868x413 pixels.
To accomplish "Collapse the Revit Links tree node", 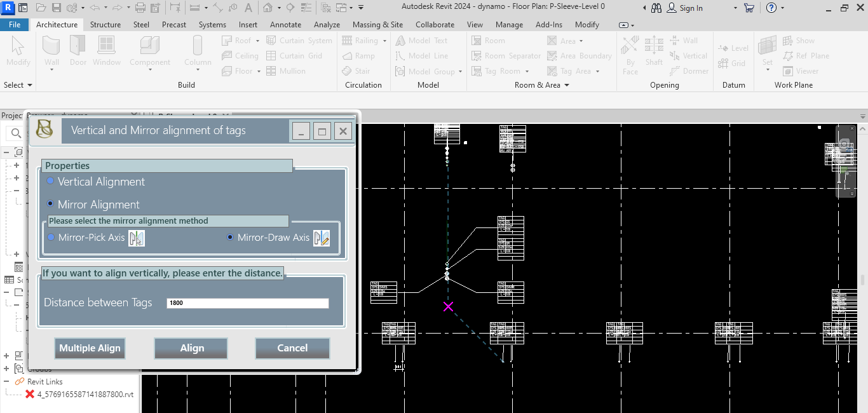I will coord(7,382).
